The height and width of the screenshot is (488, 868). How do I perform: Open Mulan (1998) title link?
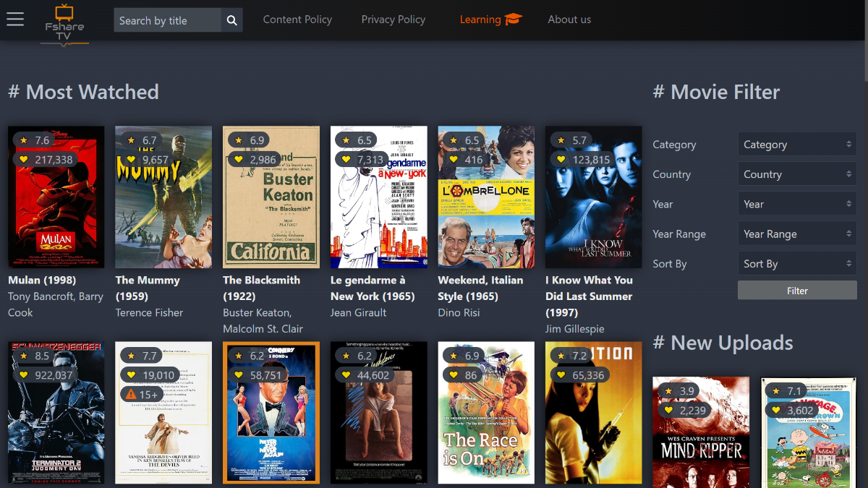click(x=42, y=280)
